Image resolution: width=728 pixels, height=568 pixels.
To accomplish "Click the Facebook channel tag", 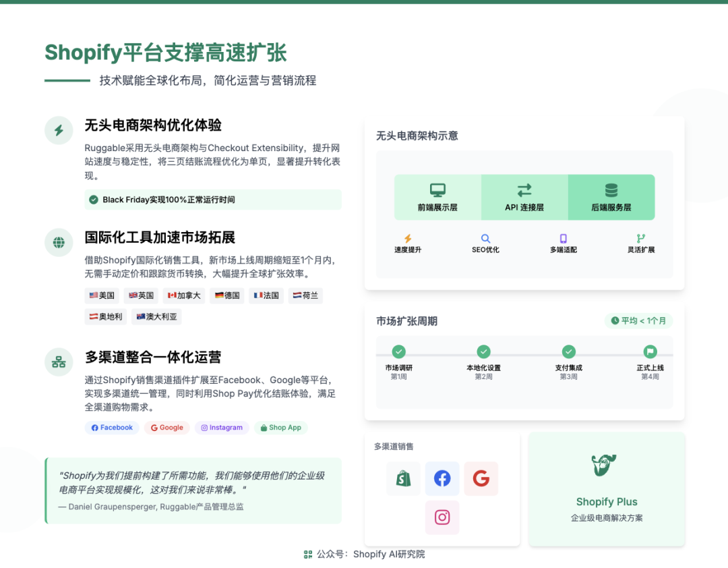I will (x=112, y=428).
